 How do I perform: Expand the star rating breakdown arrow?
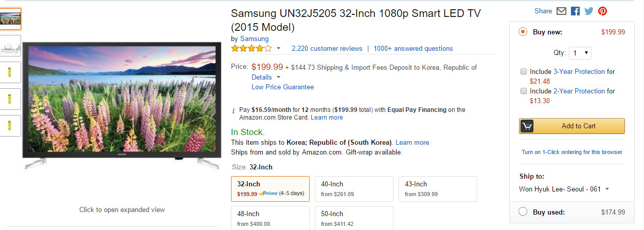click(278, 49)
